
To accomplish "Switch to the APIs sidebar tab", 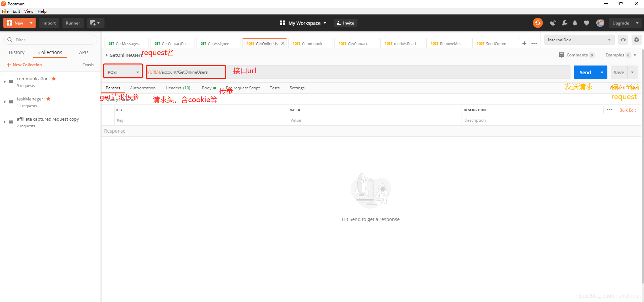I will pos(84,52).
